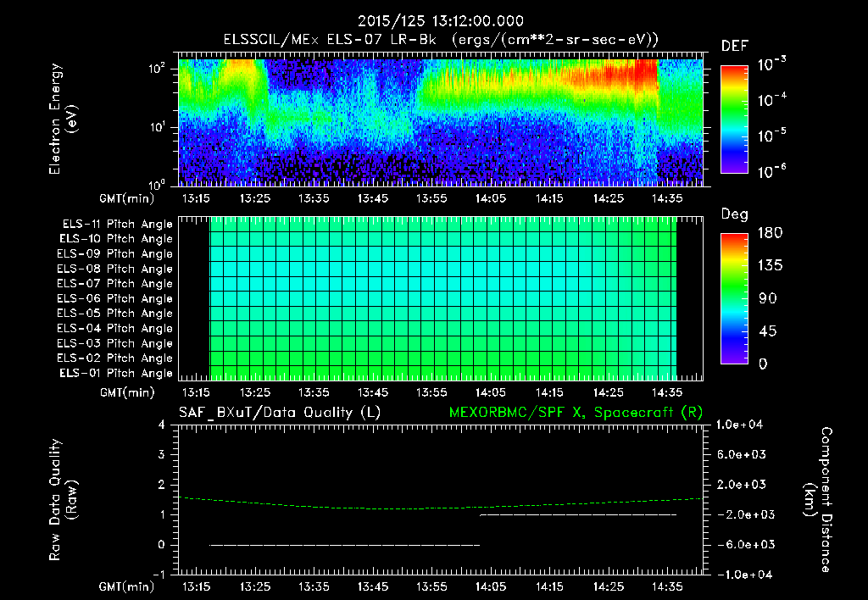Select the ELS-11 Pitch Angle row label
Viewport: 868px width, 600px height.
tap(117, 225)
